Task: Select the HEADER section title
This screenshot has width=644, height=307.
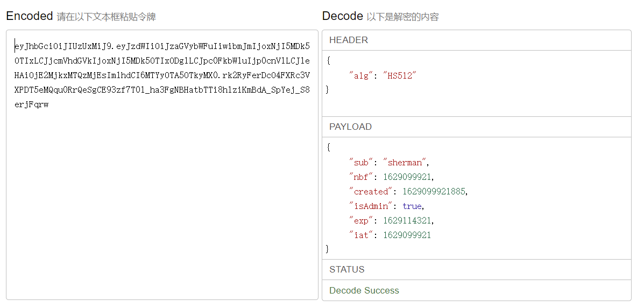Action: click(x=349, y=40)
